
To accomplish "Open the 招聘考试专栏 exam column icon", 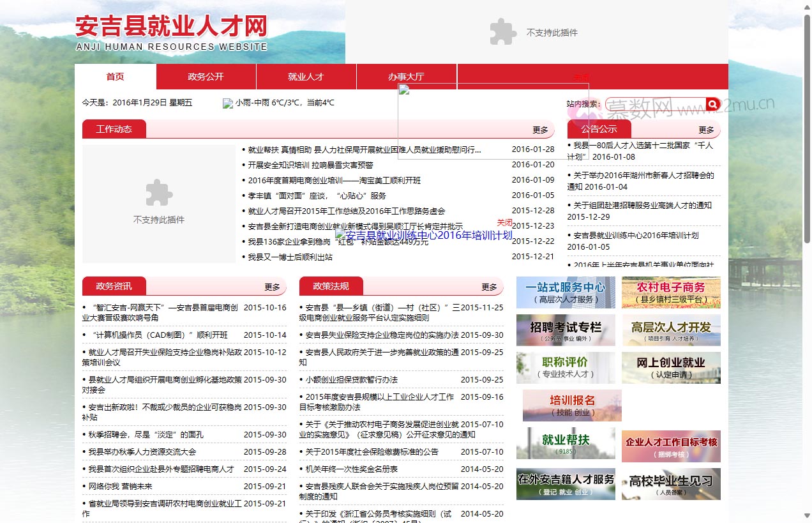I will [x=566, y=330].
